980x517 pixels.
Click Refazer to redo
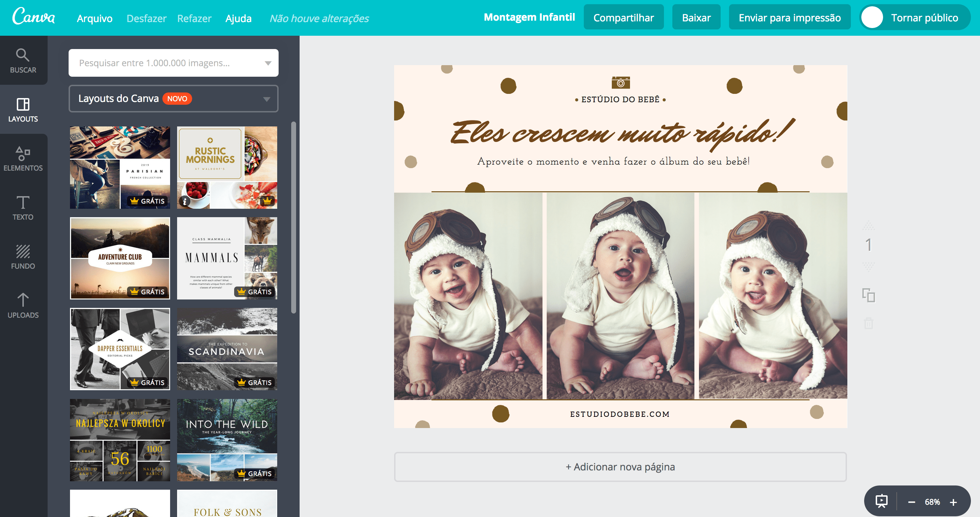coord(194,18)
